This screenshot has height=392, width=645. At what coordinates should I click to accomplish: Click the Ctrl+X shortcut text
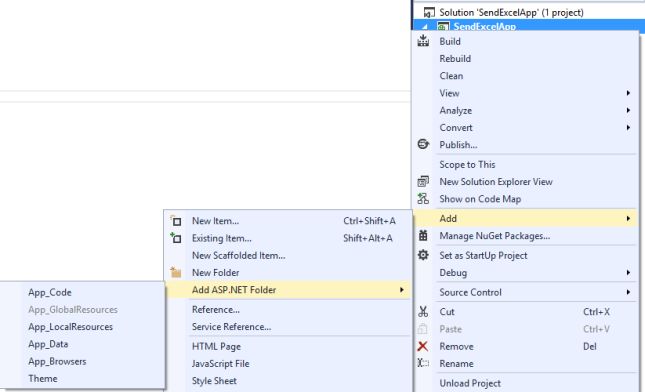point(596,312)
